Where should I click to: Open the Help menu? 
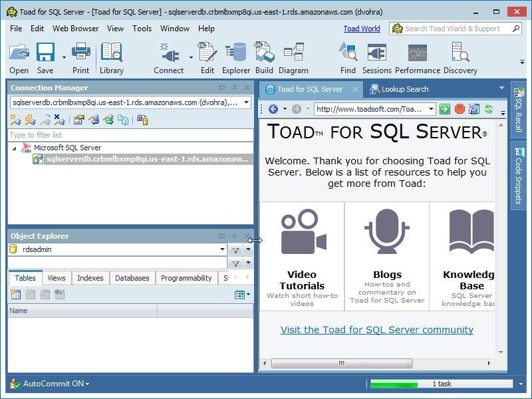pos(206,29)
